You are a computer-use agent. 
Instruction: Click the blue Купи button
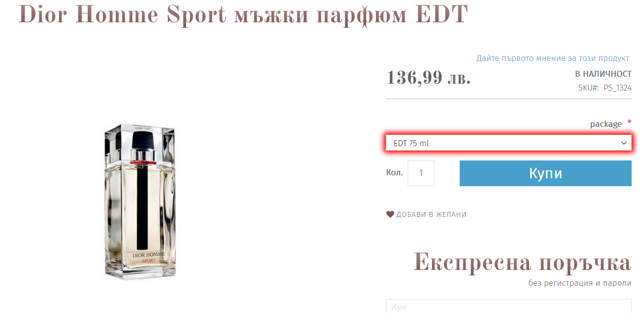click(x=545, y=173)
